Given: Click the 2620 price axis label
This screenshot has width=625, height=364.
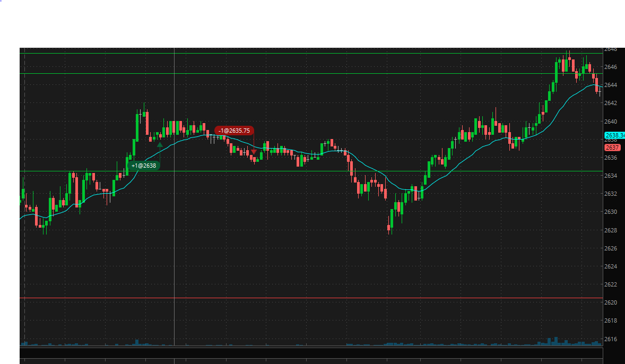Looking at the screenshot, I should (x=611, y=302).
